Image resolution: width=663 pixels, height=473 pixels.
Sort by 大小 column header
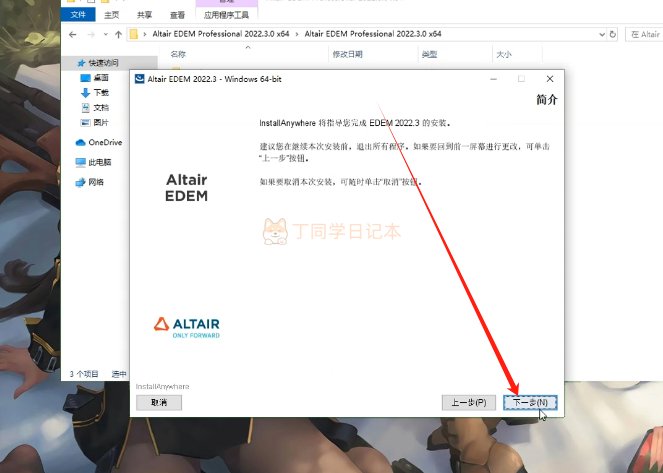[504, 54]
